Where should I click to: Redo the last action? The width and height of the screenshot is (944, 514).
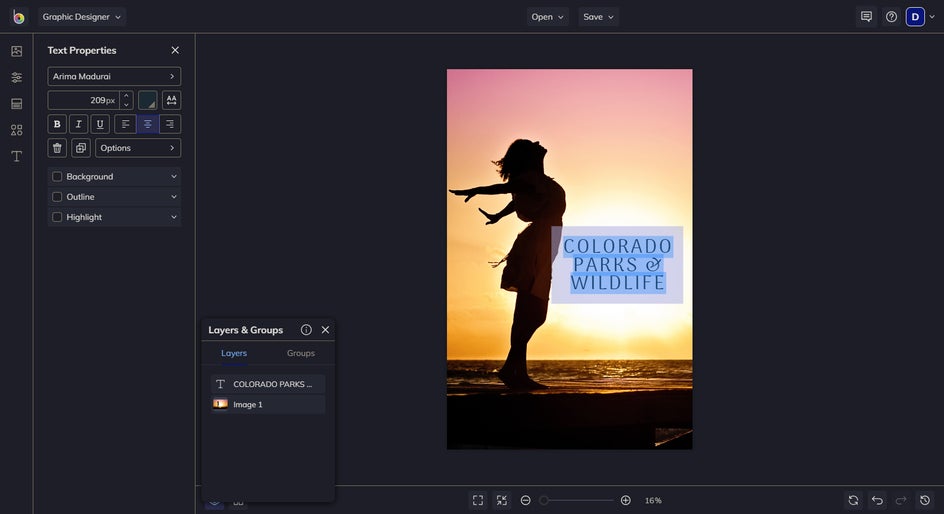901,500
